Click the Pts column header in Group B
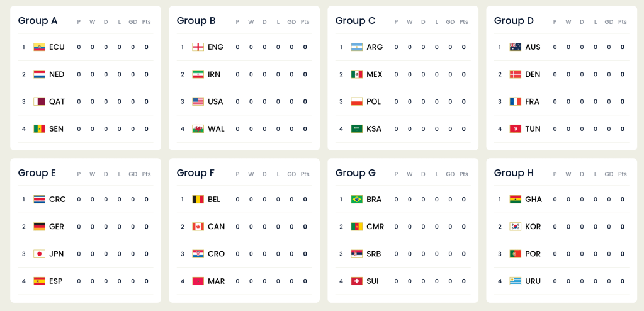The height and width of the screenshot is (311, 644). 305,22
